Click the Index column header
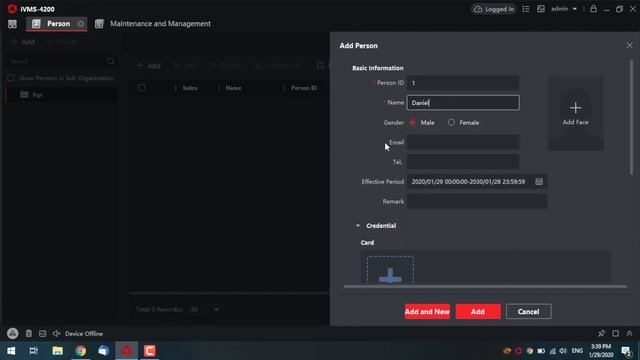 pyautogui.click(x=190, y=88)
